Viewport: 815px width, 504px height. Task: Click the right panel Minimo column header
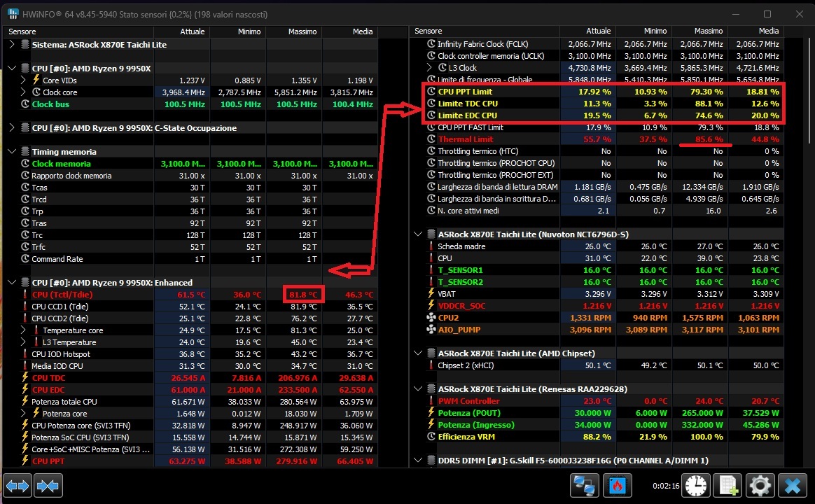point(644,31)
